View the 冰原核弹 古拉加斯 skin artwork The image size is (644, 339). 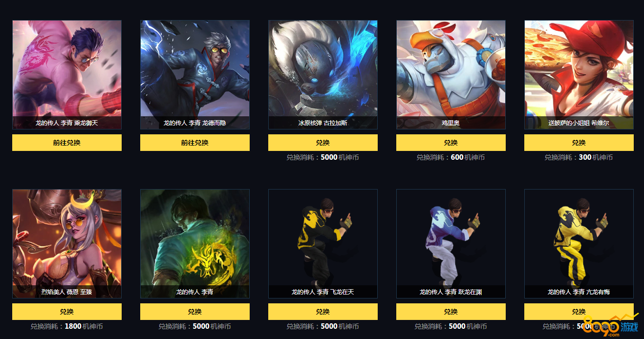pyautogui.click(x=323, y=75)
